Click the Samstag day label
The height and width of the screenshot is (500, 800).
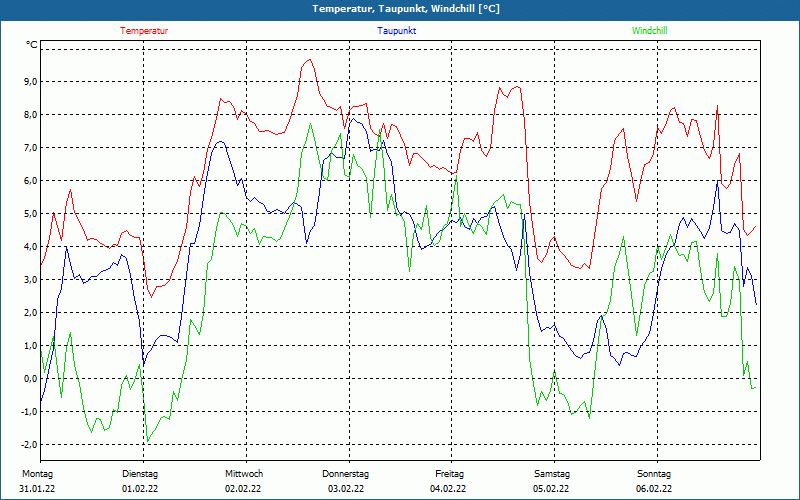552,474
